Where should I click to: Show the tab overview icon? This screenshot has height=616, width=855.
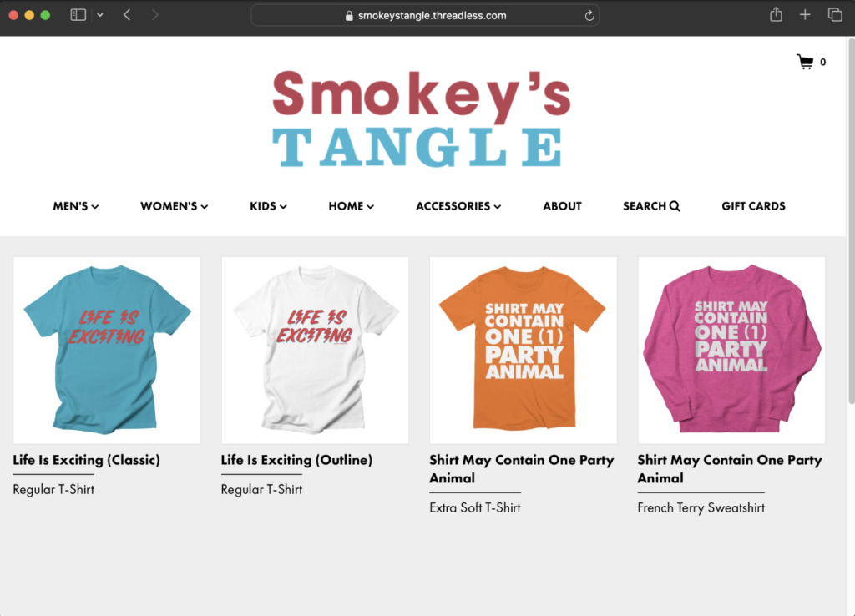click(x=835, y=15)
